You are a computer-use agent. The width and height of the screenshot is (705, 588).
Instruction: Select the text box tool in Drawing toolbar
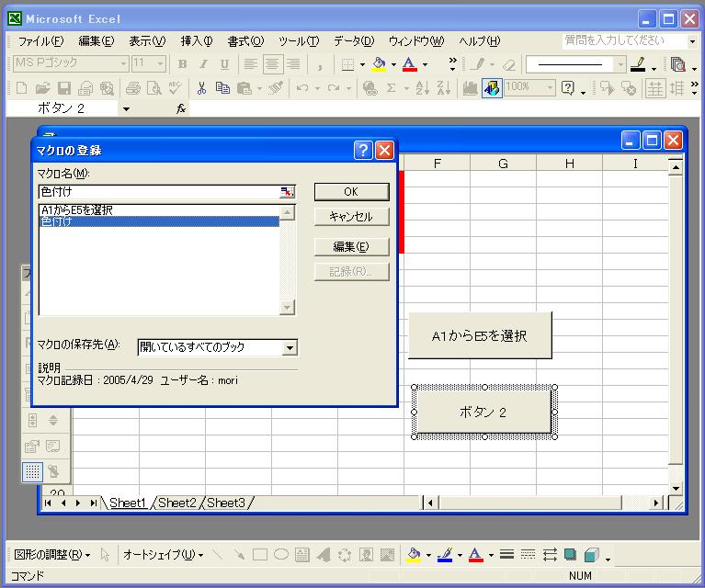coord(302,555)
